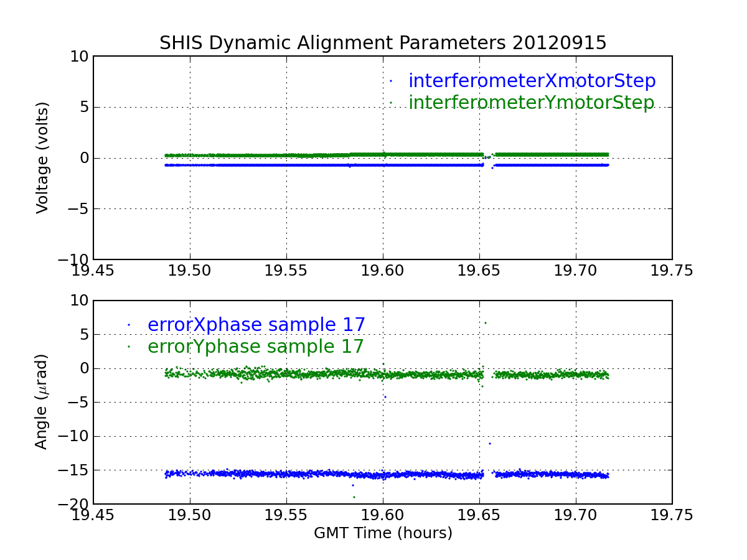Click the blue marker beside interferometerXmotorStep legend
The height and width of the screenshot is (560, 747).
[x=391, y=81]
